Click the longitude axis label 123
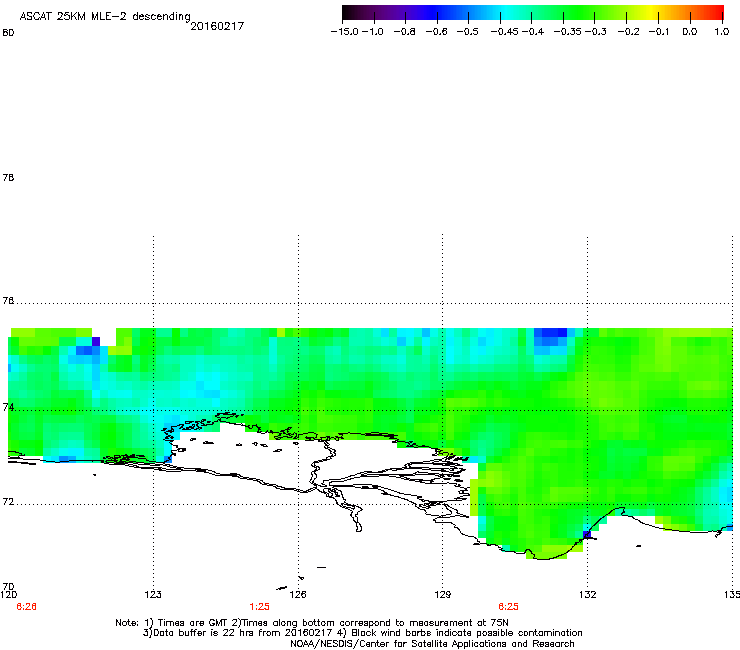740x650 pixels. [153, 594]
